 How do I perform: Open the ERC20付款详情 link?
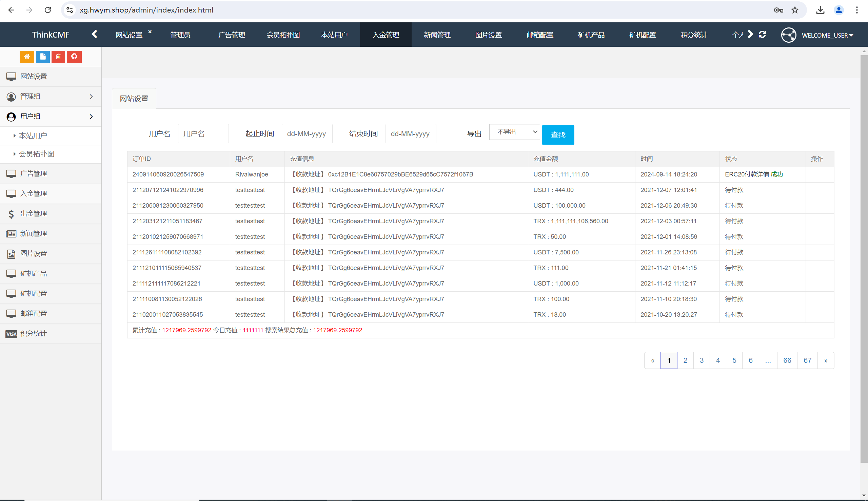point(747,174)
